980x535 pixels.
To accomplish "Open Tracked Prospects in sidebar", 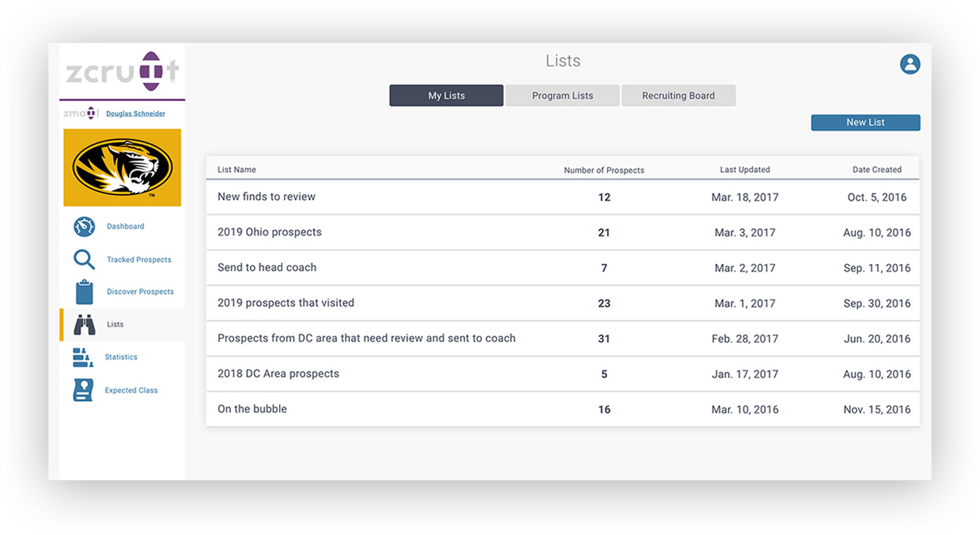I will pos(139,260).
